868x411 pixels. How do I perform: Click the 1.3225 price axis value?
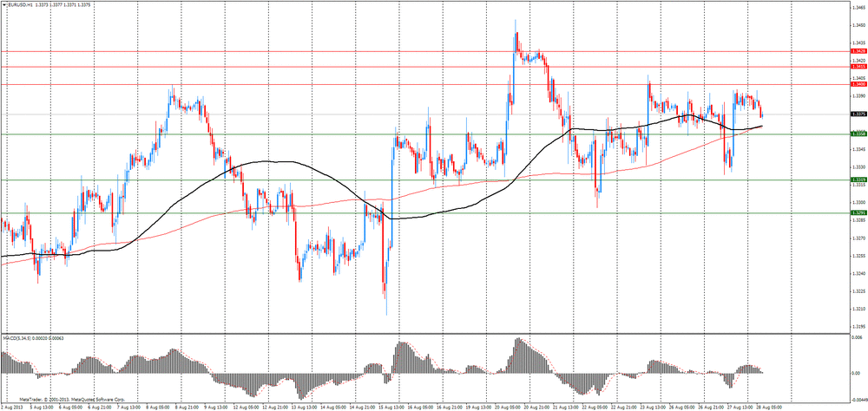coord(859,291)
